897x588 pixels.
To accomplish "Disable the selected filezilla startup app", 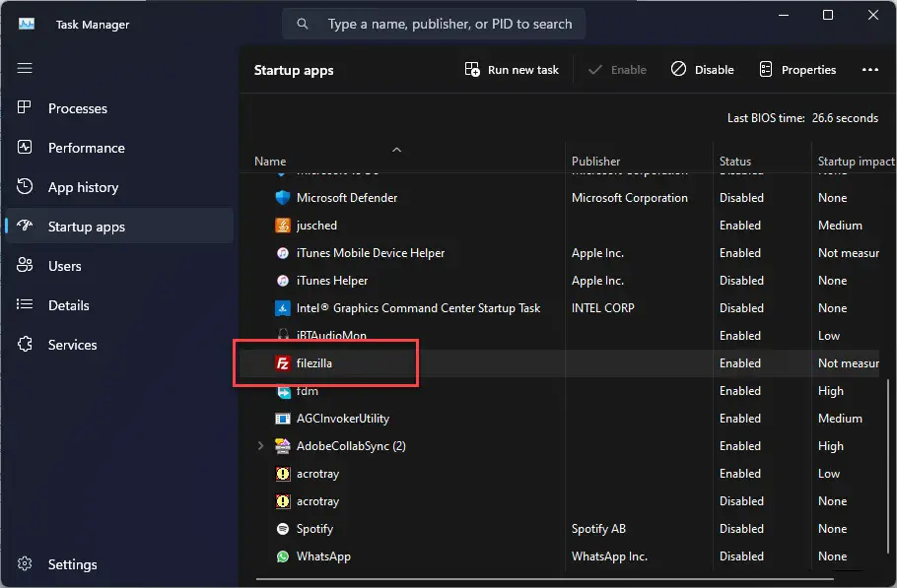I will [702, 69].
